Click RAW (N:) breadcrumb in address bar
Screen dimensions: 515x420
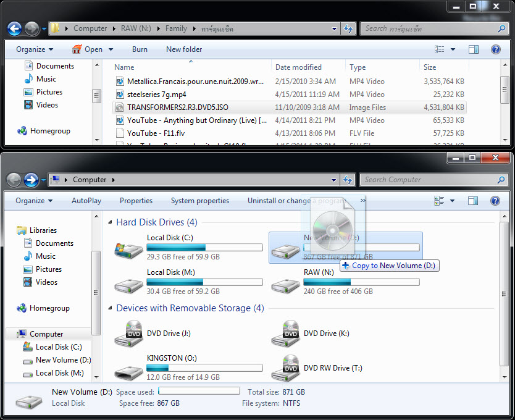point(136,28)
